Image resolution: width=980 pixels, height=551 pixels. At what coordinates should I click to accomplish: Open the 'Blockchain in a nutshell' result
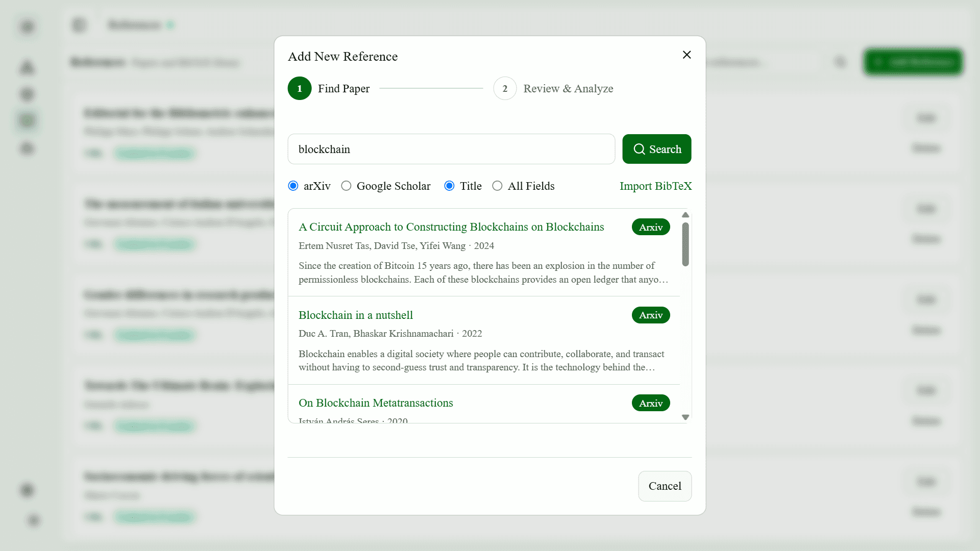(356, 315)
